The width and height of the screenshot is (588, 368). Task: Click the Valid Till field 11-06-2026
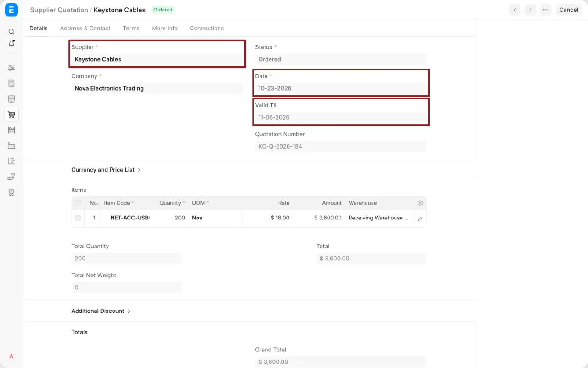[x=341, y=117]
